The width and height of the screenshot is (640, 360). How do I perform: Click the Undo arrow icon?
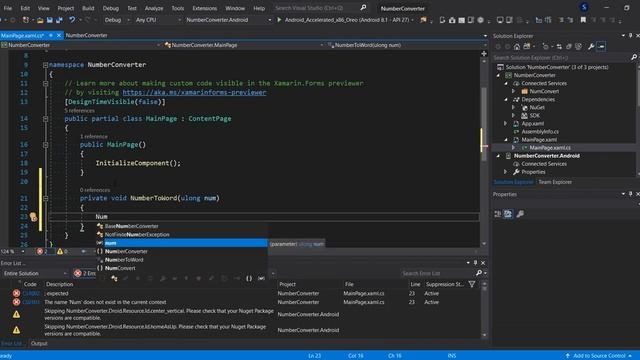tap(72, 20)
